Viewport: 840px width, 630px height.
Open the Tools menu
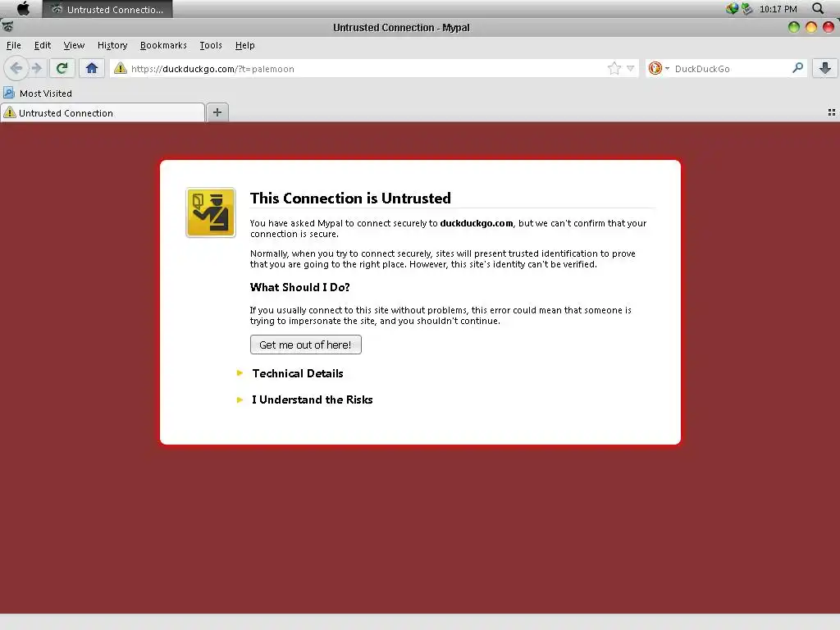point(211,45)
